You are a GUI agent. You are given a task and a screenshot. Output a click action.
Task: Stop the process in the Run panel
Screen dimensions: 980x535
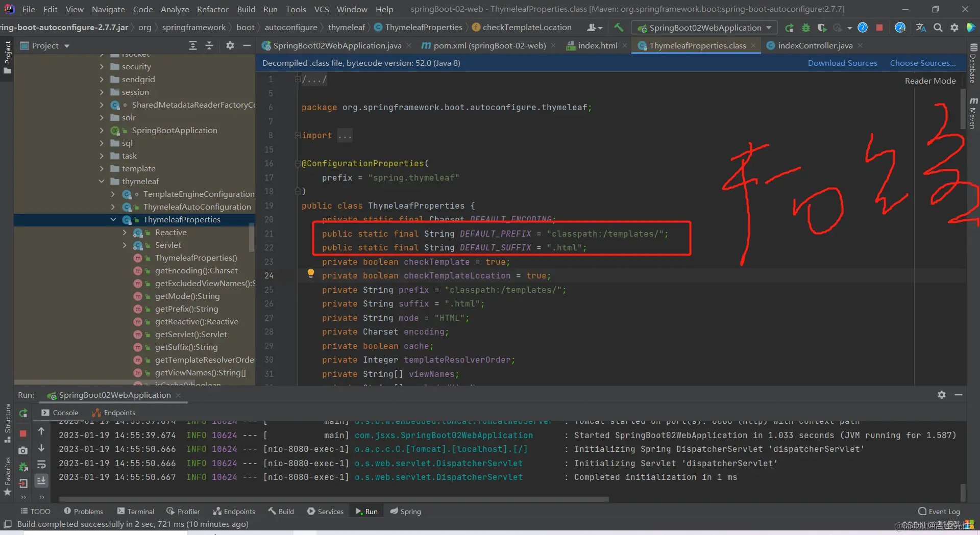point(23,433)
